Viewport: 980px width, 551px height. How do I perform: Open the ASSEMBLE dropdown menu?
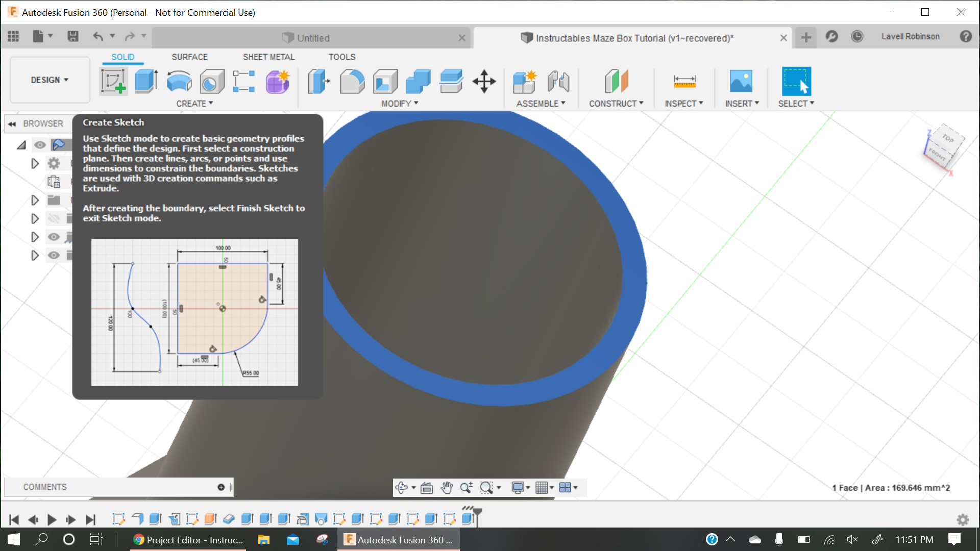pos(541,104)
